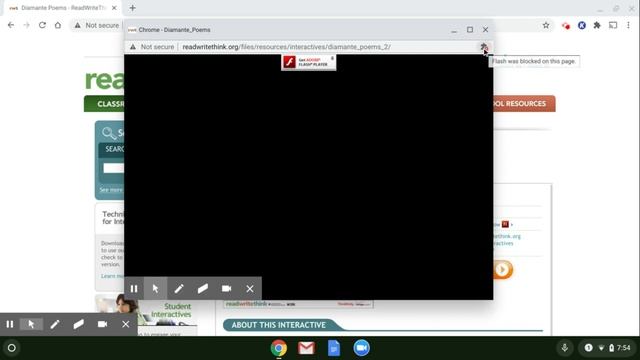Open Zoom from the shelf
Image resolution: width=640 pixels, height=360 pixels.
tap(361, 348)
